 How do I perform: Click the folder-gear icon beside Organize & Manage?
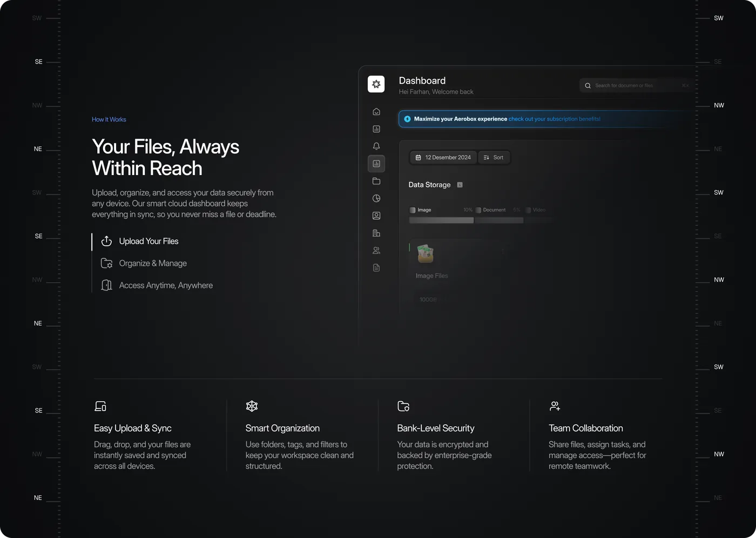pyautogui.click(x=107, y=263)
